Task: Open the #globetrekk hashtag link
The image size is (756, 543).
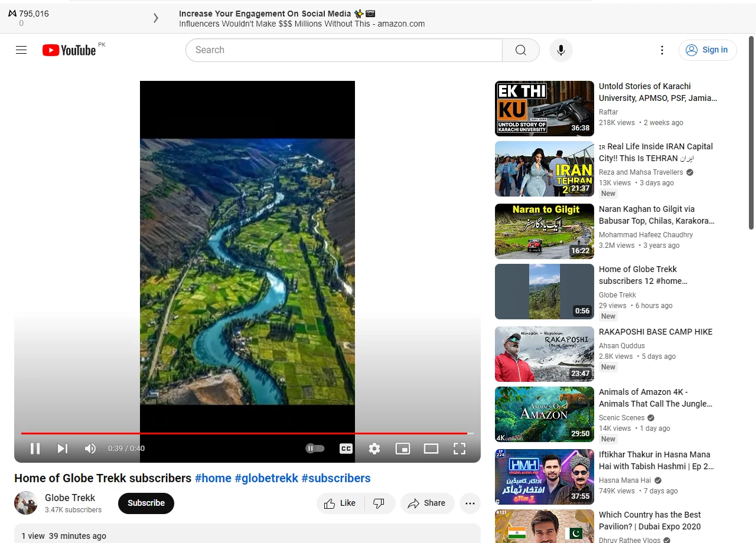Action: 266,478
